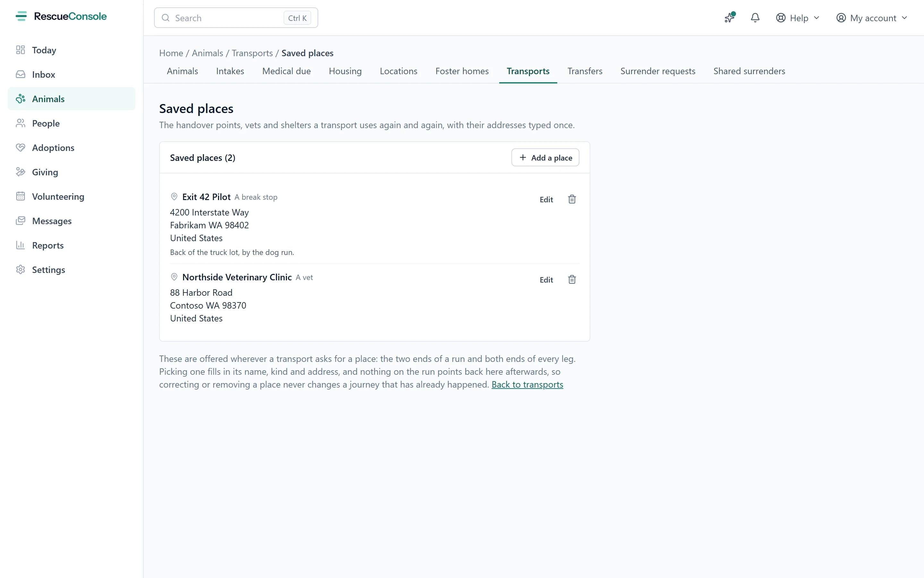Delete the Northside Veterinary Clinic place

click(572, 279)
